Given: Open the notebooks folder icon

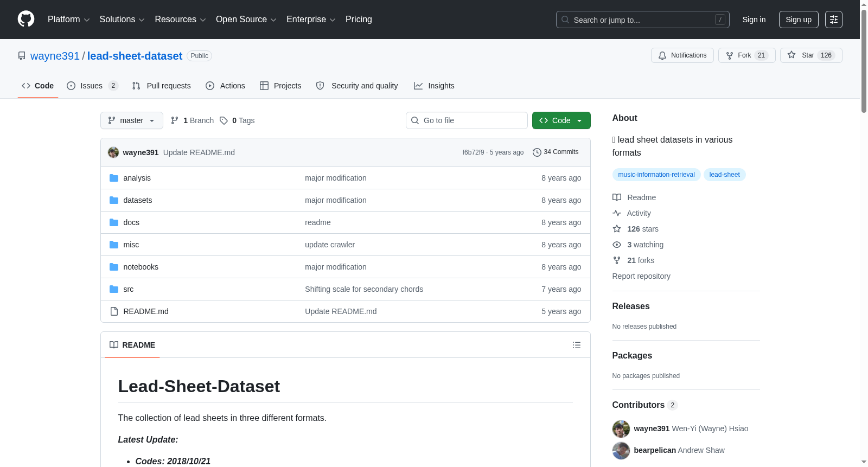Looking at the screenshot, I should click(x=114, y=267).
